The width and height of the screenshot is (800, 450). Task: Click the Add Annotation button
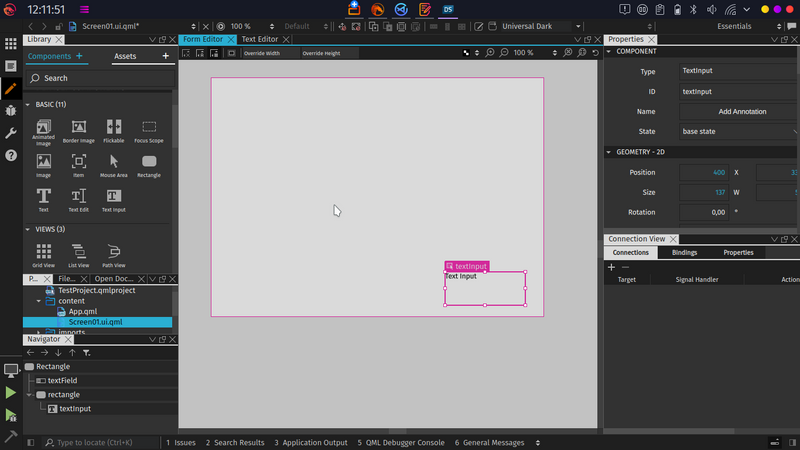point(742,111)
